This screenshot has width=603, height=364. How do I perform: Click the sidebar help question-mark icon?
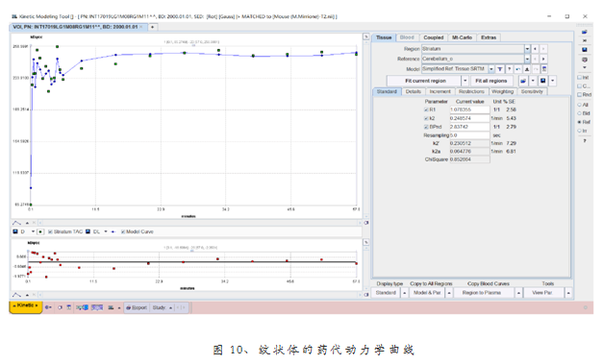[x=585, y=141]
